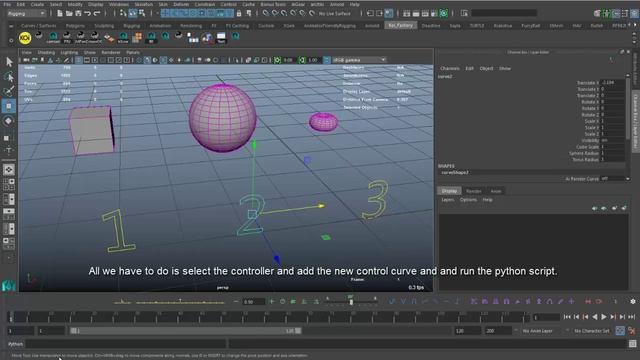Go to start of playback range

pyautogui.click(x=567, y=317)
